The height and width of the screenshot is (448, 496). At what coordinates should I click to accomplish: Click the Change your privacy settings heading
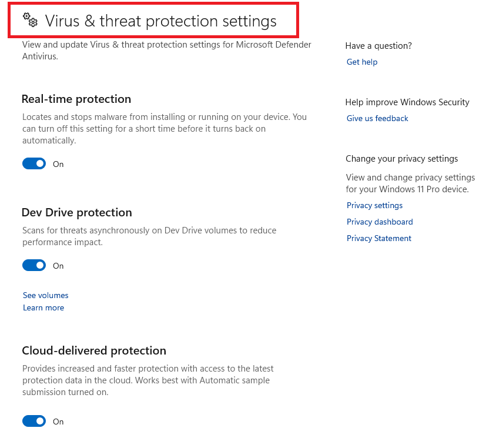click(401, 159)
